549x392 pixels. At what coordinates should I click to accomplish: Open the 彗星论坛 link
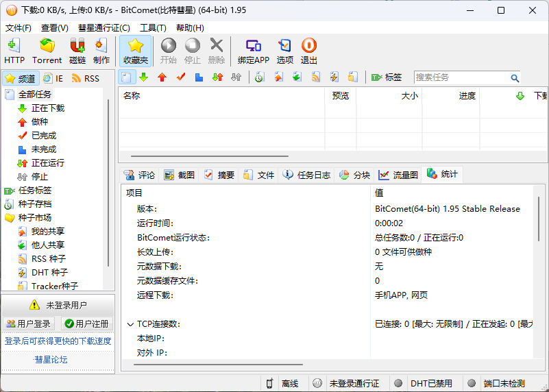(51, 360)
